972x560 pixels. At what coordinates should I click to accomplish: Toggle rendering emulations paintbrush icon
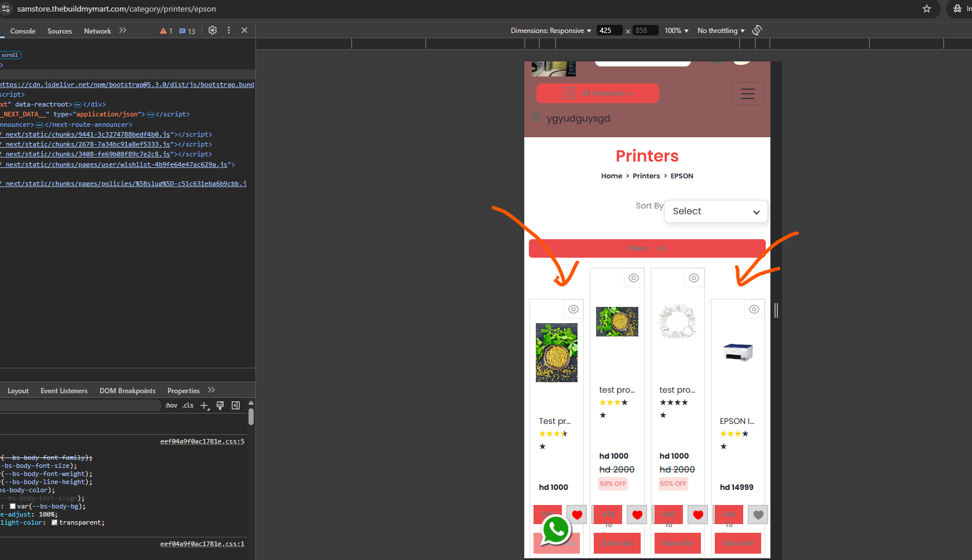tap(220, 405)
